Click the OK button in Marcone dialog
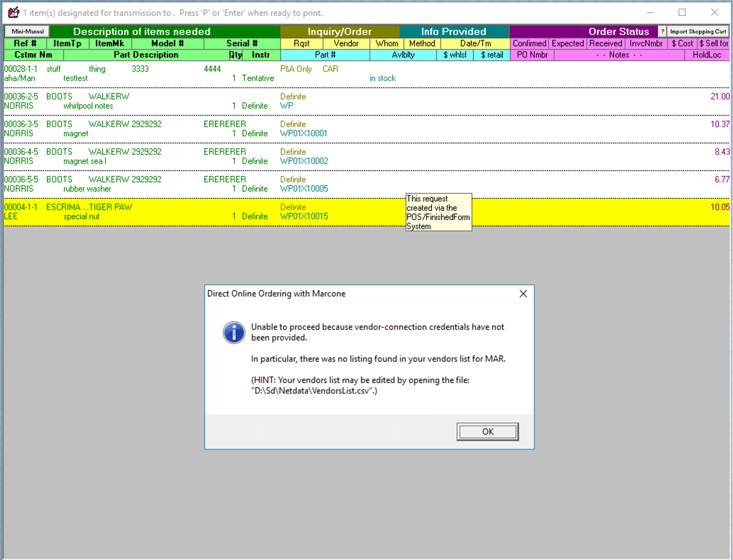 pyautogui.click(x=487, y=431)
